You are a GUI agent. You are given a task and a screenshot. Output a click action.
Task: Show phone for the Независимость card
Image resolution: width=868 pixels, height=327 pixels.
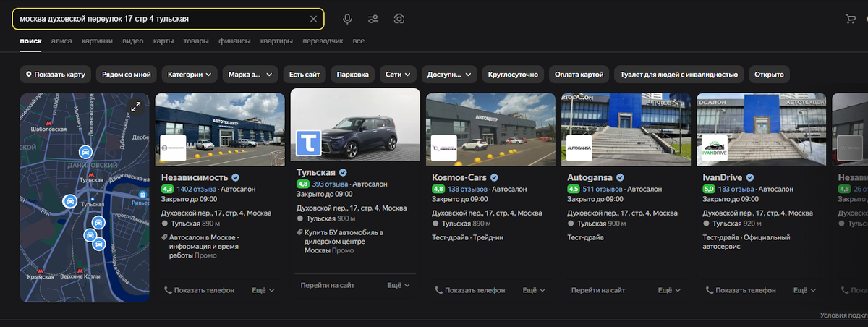[x=199, y=290]
